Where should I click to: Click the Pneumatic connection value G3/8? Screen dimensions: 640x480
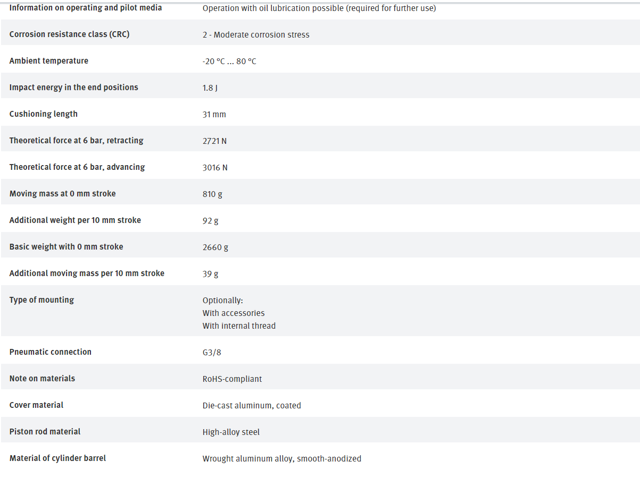click(x=211, y=352)
